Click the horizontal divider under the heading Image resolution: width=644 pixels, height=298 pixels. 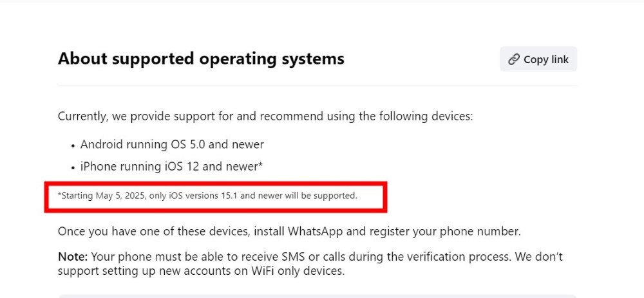[x=317, y=86]
